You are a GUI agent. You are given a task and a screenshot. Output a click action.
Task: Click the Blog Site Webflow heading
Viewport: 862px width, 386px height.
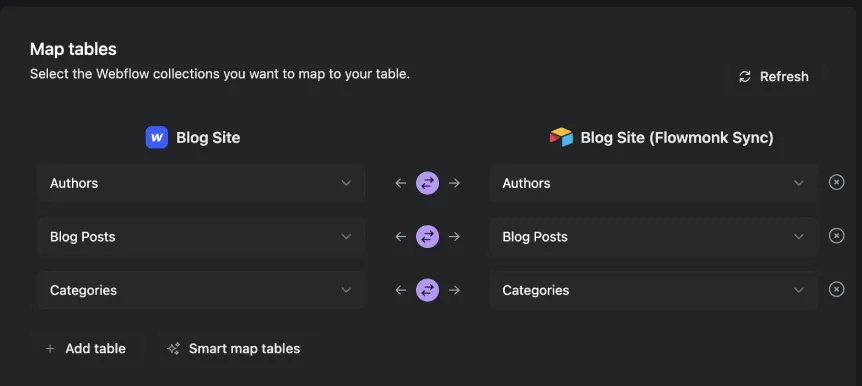pos(208,137)
